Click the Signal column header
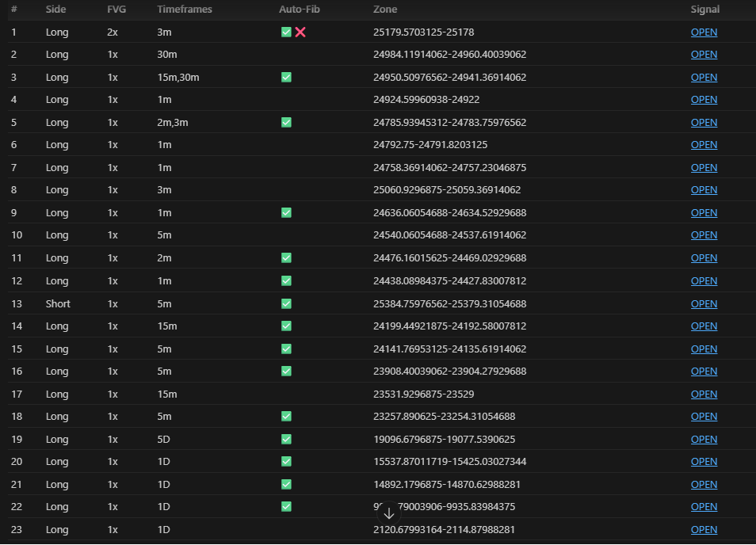The width and height of the screenshot is (756, 545). pyautogui.click(x=705, y=10)
